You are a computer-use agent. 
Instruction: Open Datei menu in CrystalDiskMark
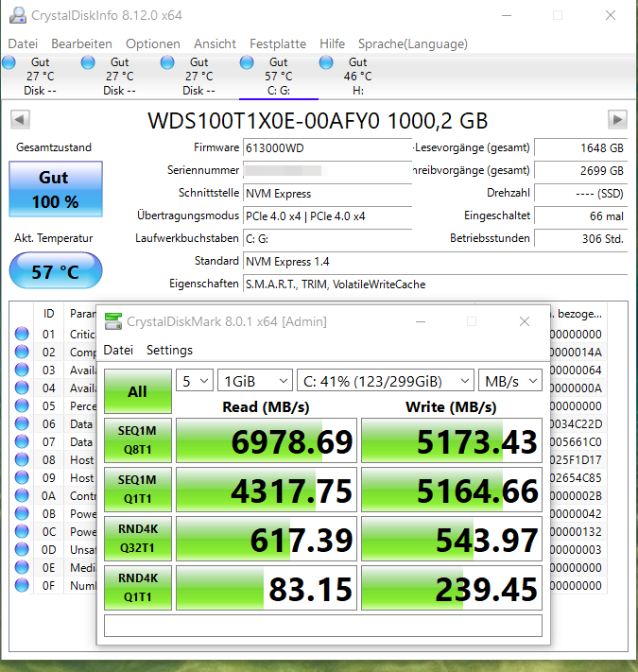(x=118, y=350)
